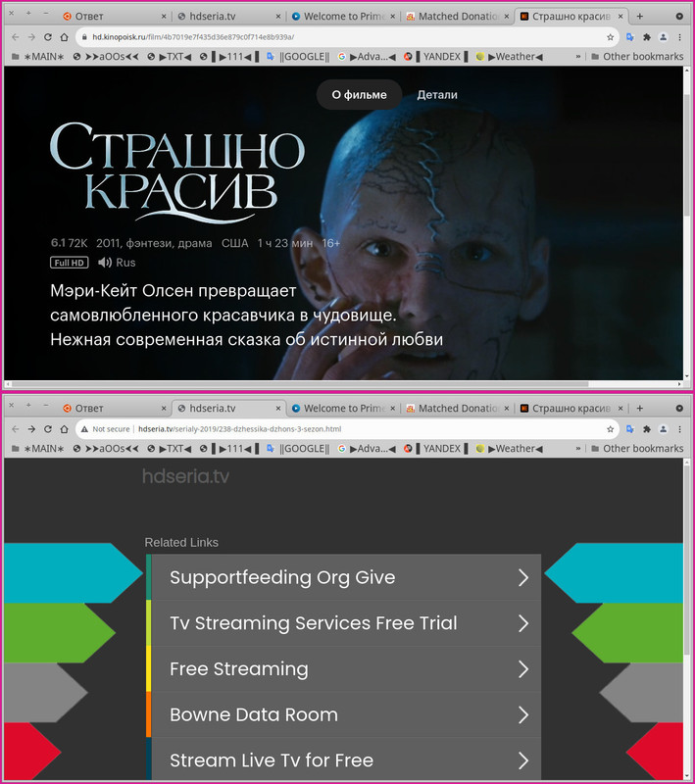
Task: Click the Not secure warning icon
Action: [x=84, y=429]
